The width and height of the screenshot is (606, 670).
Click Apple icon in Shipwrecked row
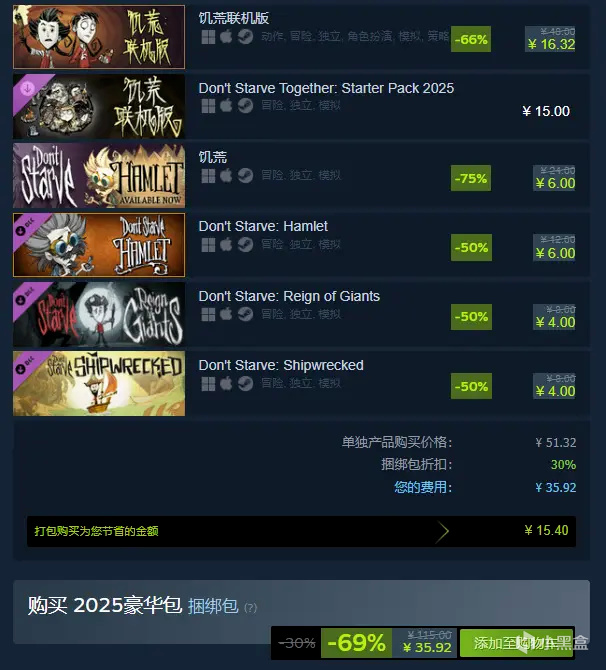tap(226, 383)
